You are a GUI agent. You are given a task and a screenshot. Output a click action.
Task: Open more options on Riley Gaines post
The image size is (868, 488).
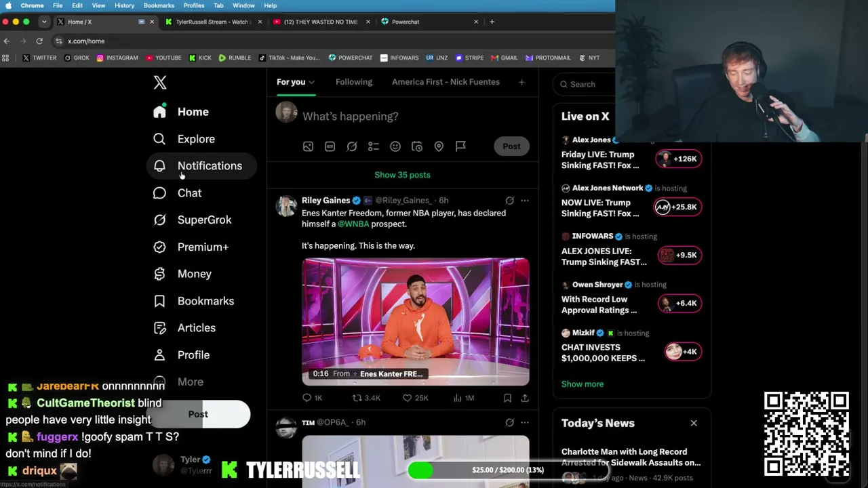pyautogui.click(x=525, y=201)
